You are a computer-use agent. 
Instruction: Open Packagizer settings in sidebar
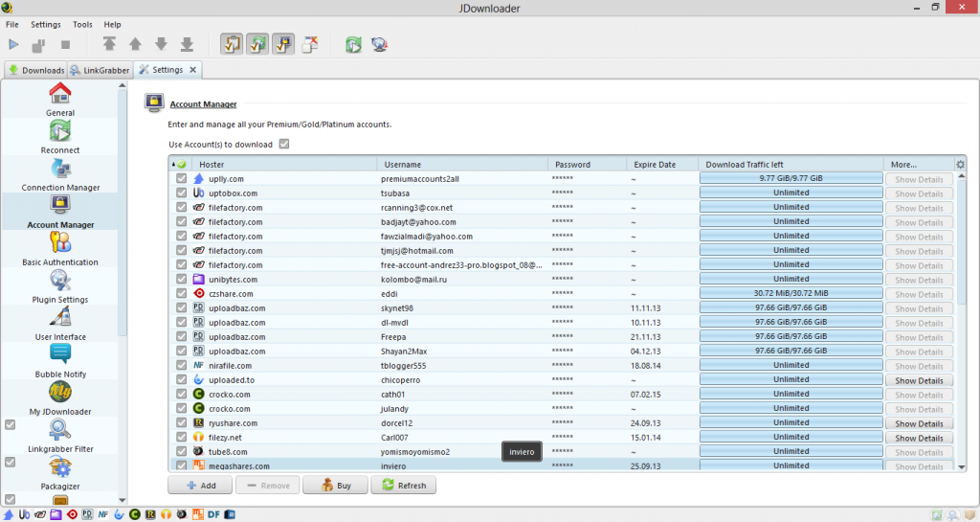click(x=60, y=473)
